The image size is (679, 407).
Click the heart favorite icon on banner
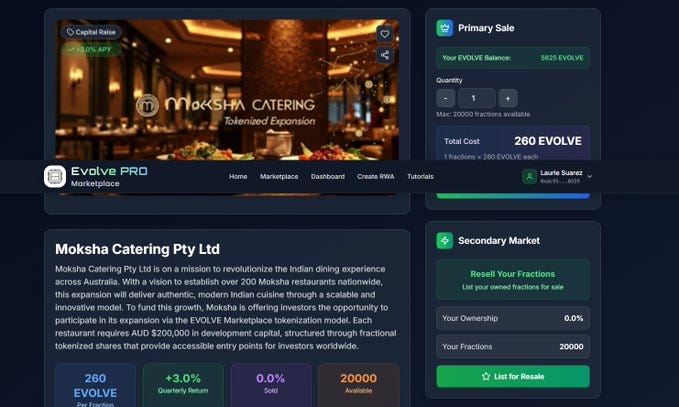(385, 34)
